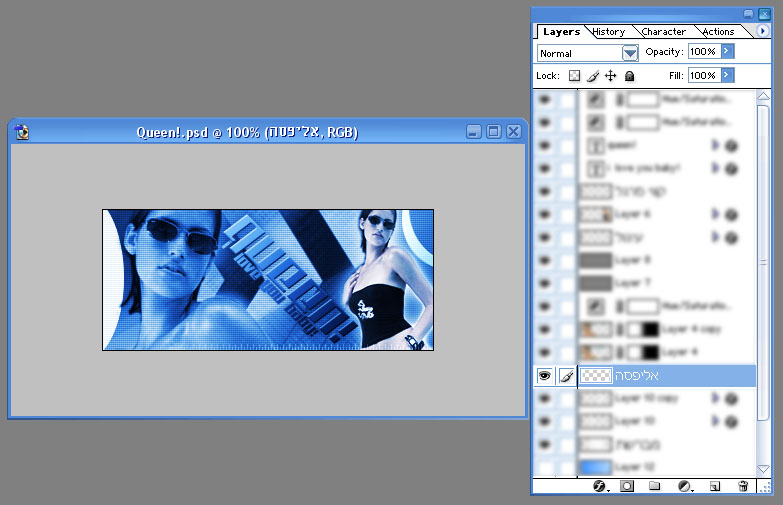
Task: Create a new layer set folder
Action: 655,486
